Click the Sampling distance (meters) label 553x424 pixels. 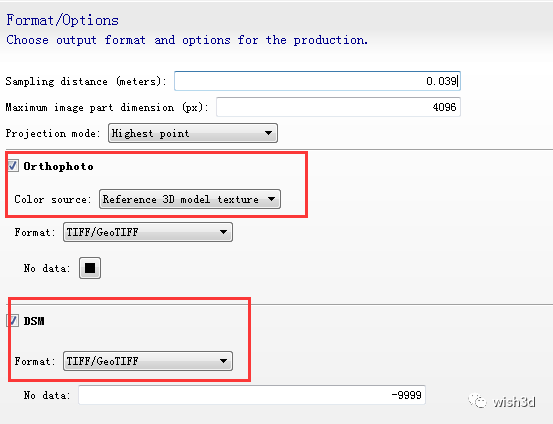86,81
